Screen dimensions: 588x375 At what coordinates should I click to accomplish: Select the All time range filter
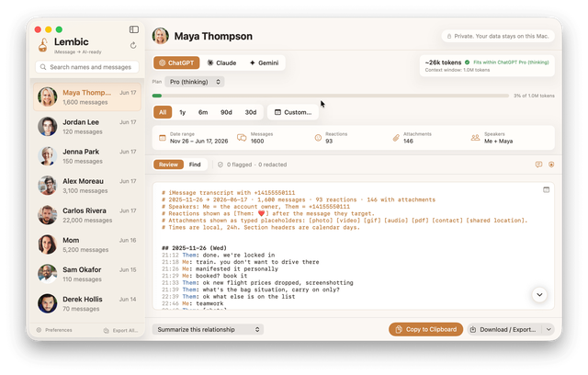pos(163,112)
